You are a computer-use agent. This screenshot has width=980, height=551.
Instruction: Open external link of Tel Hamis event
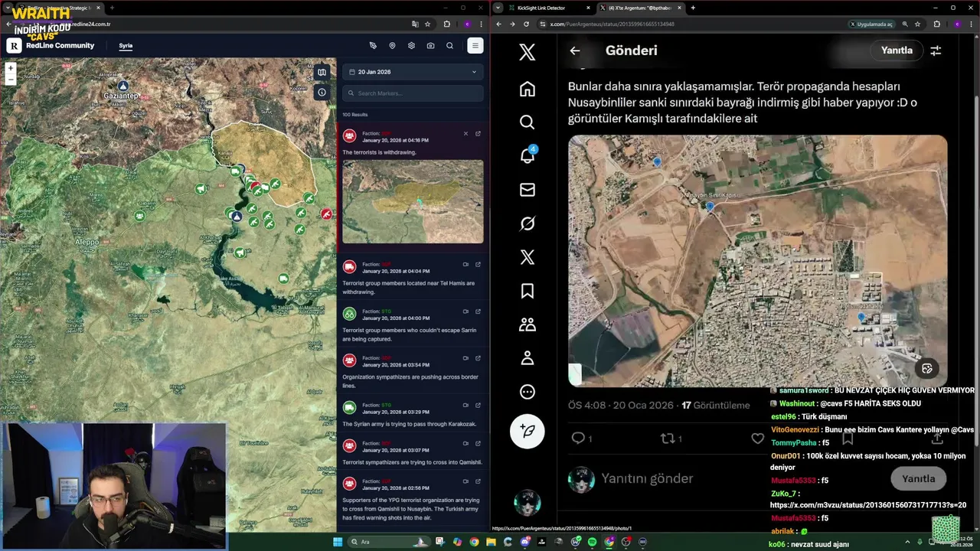(x=478, y=265)
